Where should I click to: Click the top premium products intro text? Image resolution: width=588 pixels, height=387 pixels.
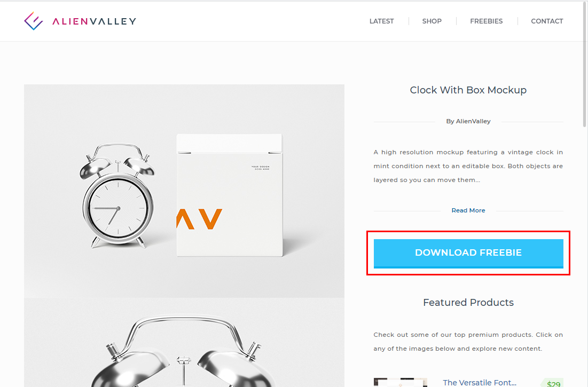[x=468, y=342]
